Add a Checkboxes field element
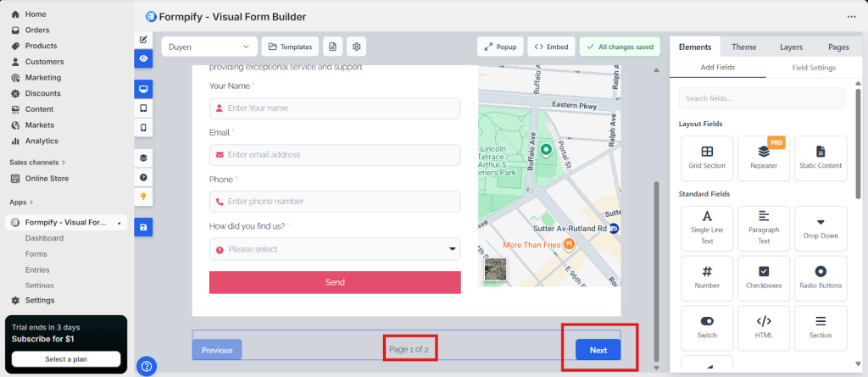Viewport: 868px width, 377px height. (763, 278)
